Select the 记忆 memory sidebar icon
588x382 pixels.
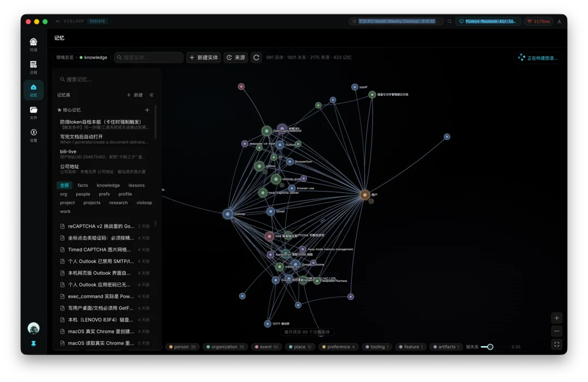[33, 90]
